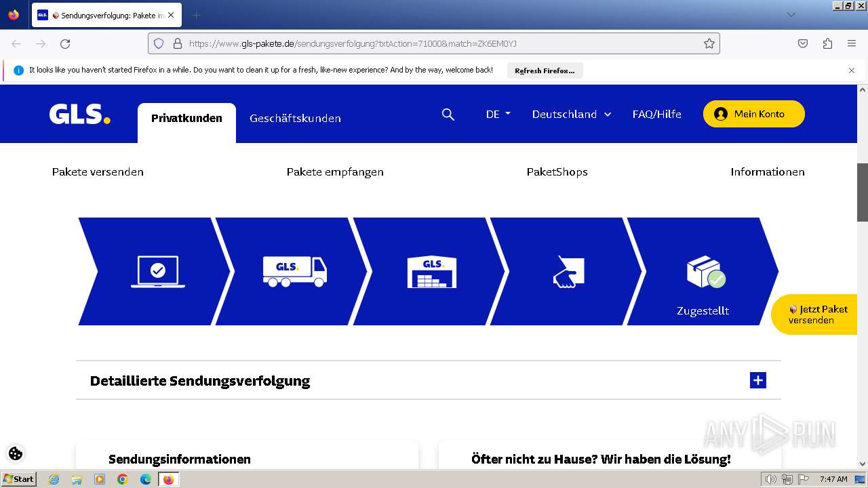List all tabs dropdown arrow
Screen dimensions: 868x488
791,15
